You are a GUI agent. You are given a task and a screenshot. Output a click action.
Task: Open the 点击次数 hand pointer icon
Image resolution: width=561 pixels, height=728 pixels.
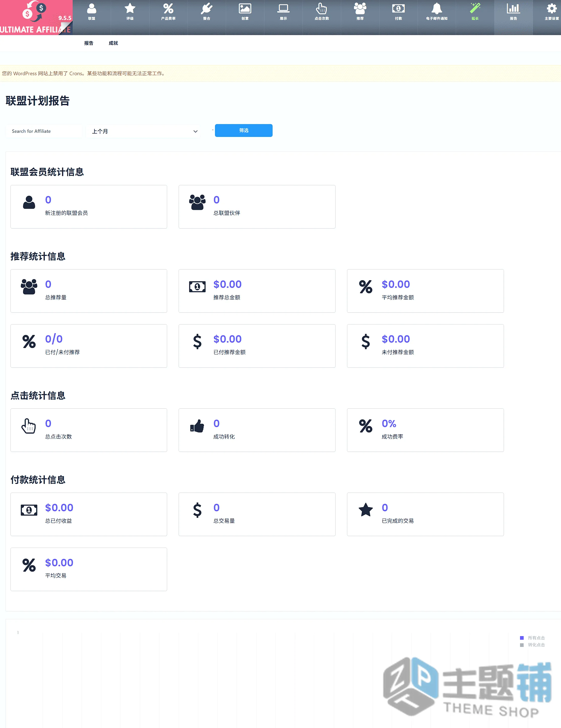click(x=322, y=8)
